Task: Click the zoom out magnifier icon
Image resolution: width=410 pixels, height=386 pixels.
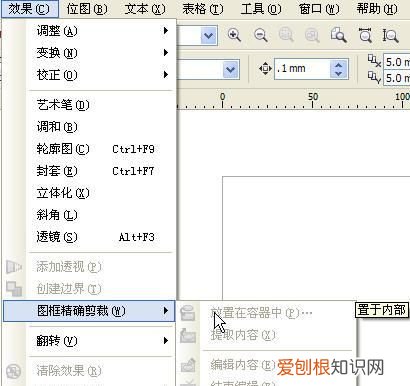Action: 260,35
